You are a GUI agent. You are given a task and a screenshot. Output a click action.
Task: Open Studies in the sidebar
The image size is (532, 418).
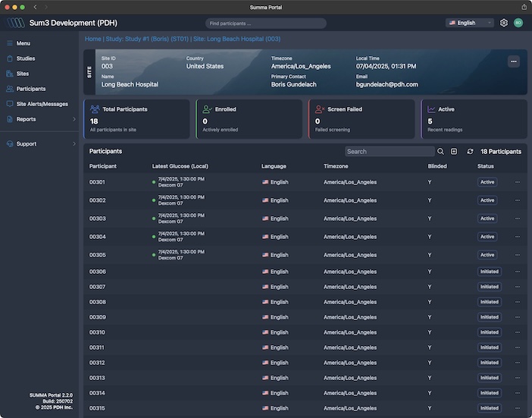point(25,58)
